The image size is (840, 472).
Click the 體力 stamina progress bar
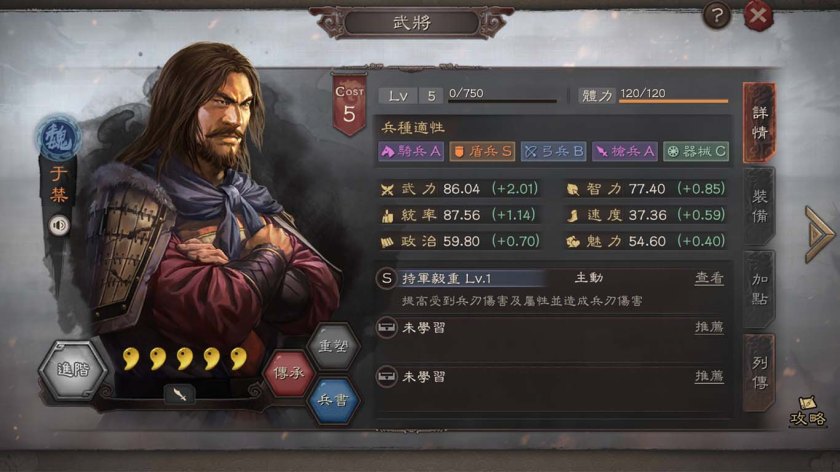tap(674, 100)
